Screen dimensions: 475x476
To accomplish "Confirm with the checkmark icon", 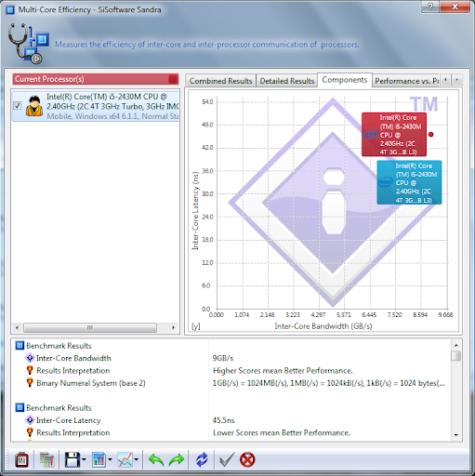I will point(227,459).
